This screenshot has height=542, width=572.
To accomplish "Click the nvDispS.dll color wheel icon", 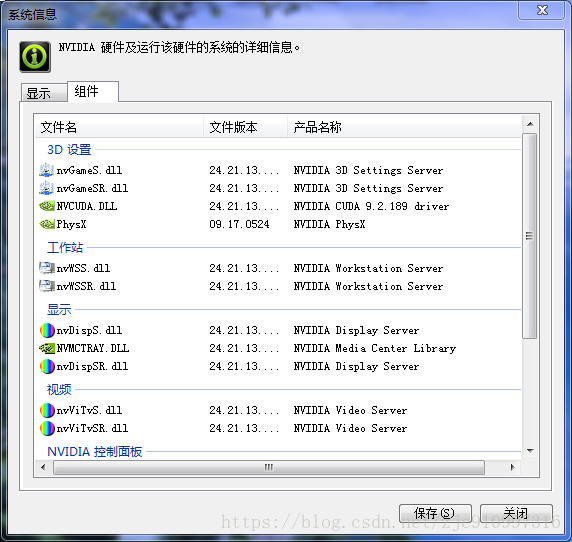I will [x=47, y=330].
